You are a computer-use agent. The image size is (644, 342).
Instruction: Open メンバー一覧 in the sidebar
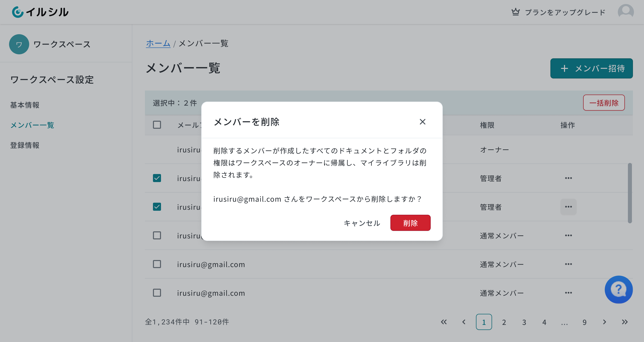coord(32,125)
